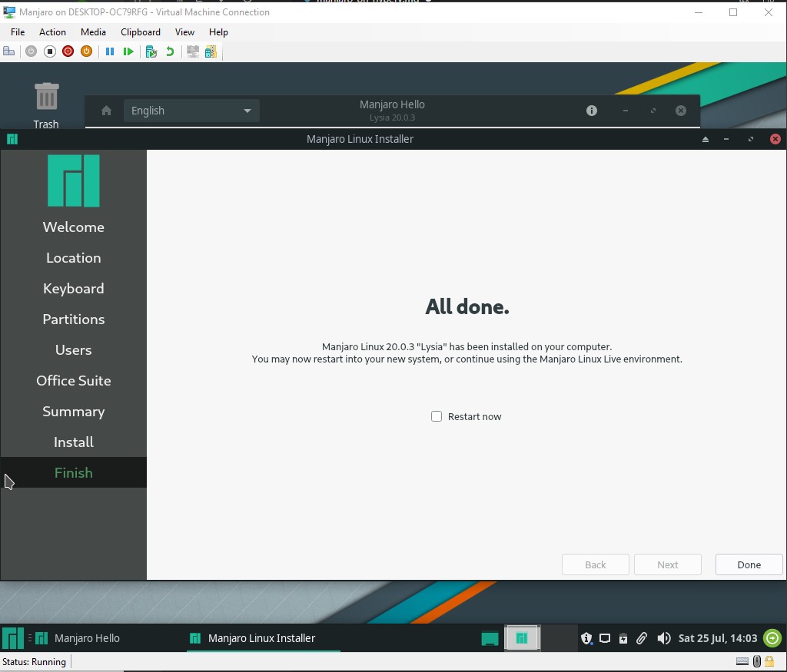This screenshot has width=787, height=672.
Task: Click the volume speaker tray icon
Action: coord(664,638)
